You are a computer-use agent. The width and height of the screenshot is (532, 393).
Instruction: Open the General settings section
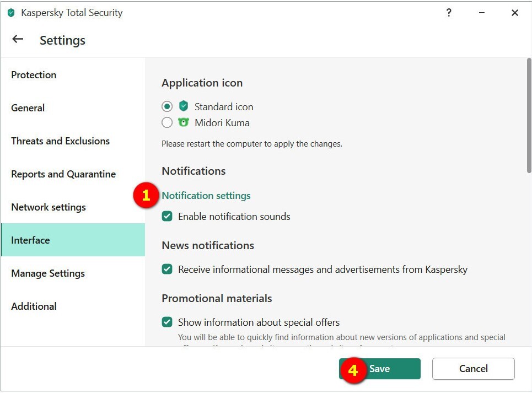(73, 108)
